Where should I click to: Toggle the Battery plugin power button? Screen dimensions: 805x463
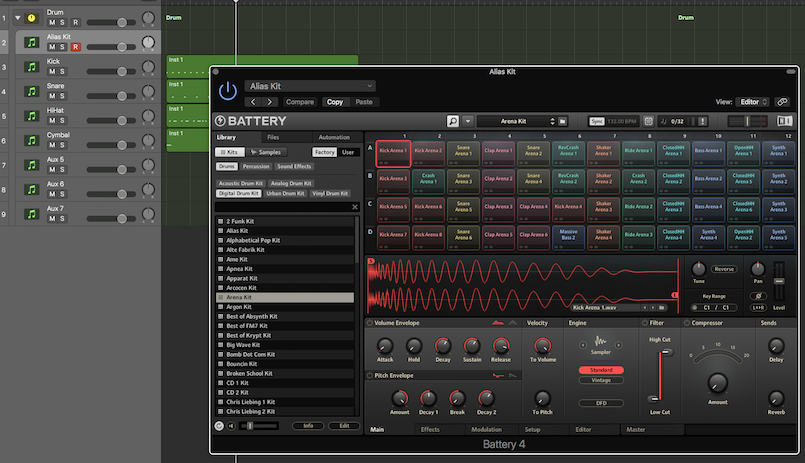(x=227, y=91)
